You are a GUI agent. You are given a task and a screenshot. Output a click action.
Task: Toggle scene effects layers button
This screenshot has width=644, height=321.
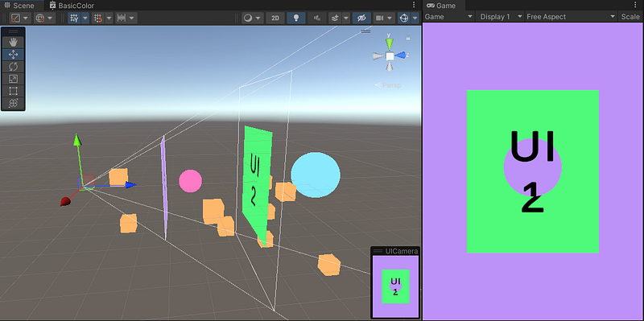[x=335, y=18]
